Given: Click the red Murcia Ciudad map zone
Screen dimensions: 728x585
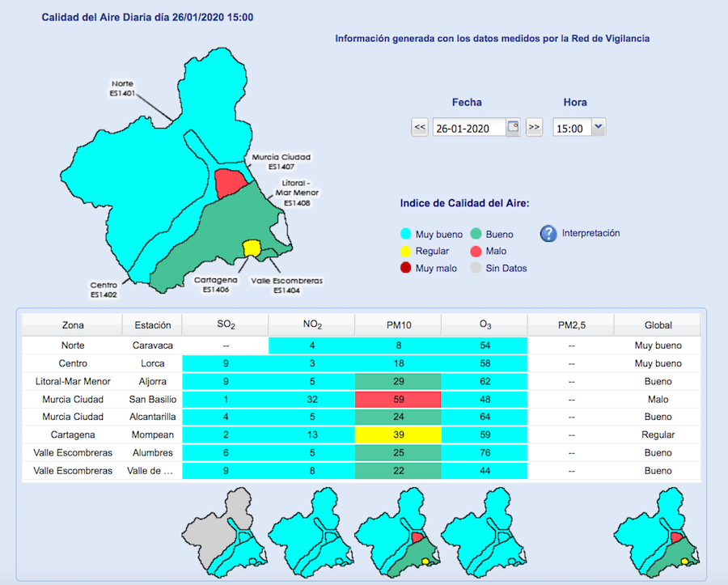Looking at the screenshot, I should (229, 182).
